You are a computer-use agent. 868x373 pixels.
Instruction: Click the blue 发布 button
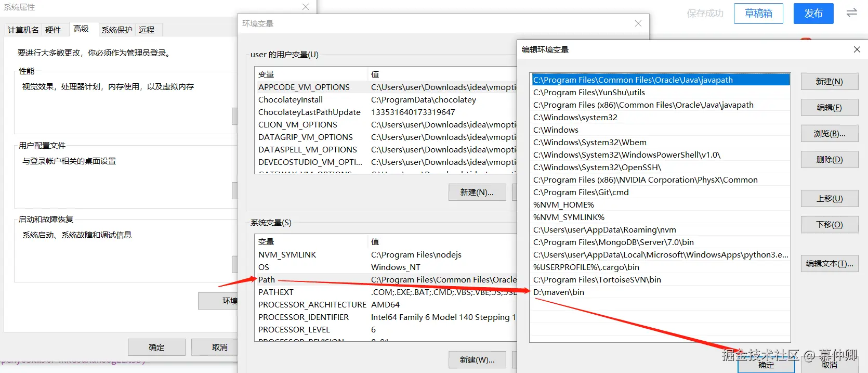coord(813,14)
